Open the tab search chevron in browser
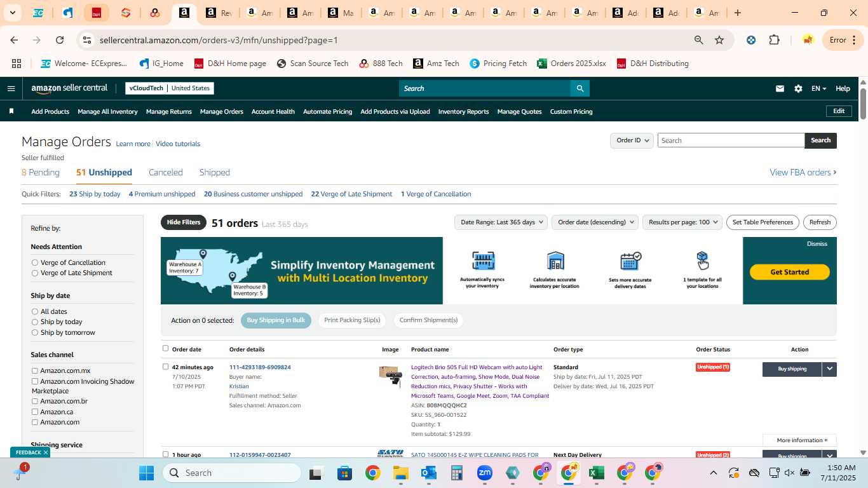This screenshot has width=868, height=488. 12,13
